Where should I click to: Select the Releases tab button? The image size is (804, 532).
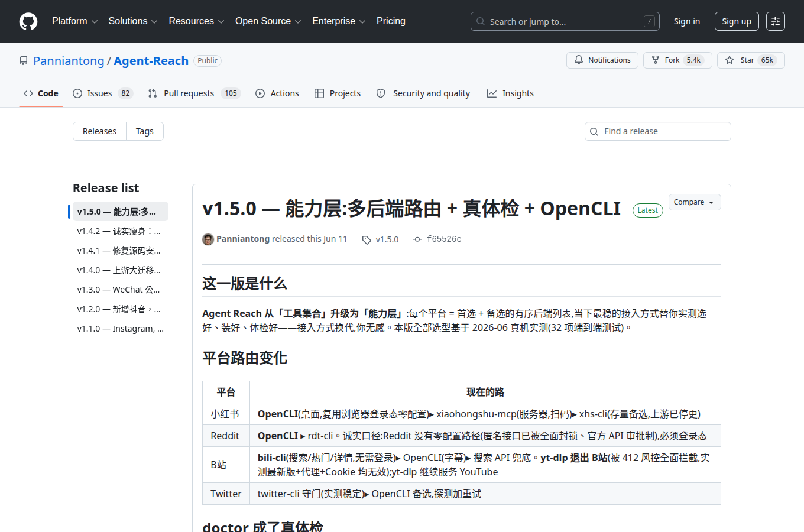point(99,131)
